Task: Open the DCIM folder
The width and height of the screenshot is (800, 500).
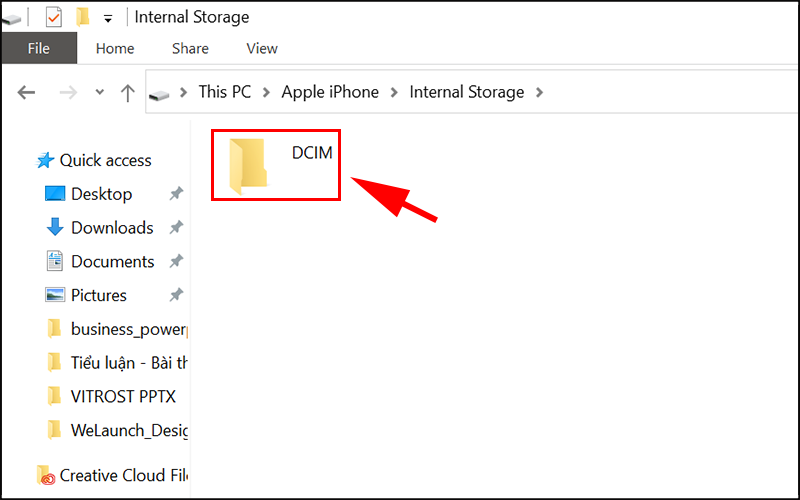Action: (250, 164)
